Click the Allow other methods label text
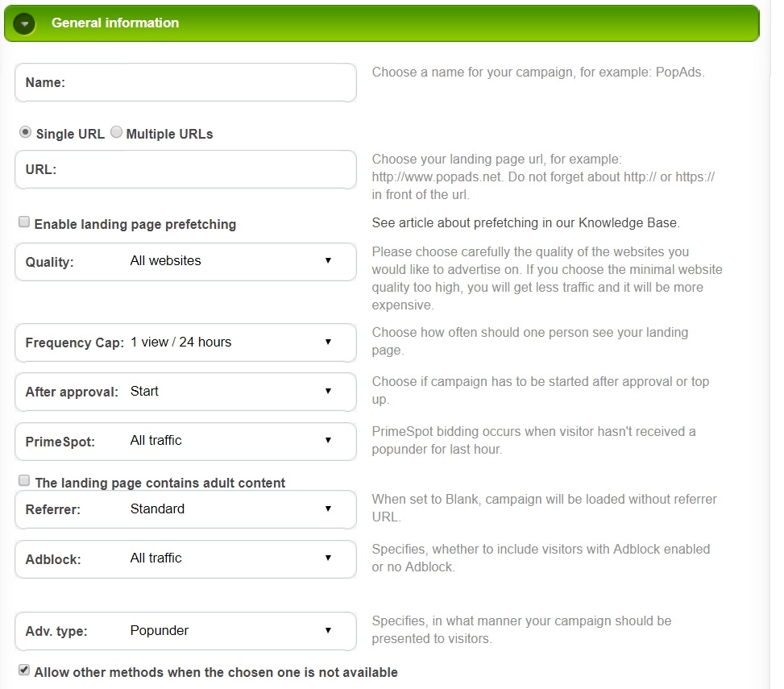 216,672
